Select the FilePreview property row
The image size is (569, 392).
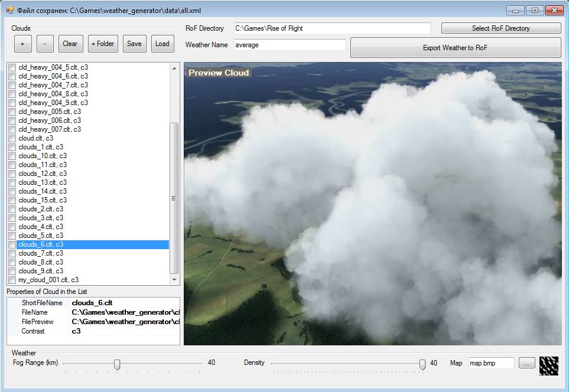93,322
